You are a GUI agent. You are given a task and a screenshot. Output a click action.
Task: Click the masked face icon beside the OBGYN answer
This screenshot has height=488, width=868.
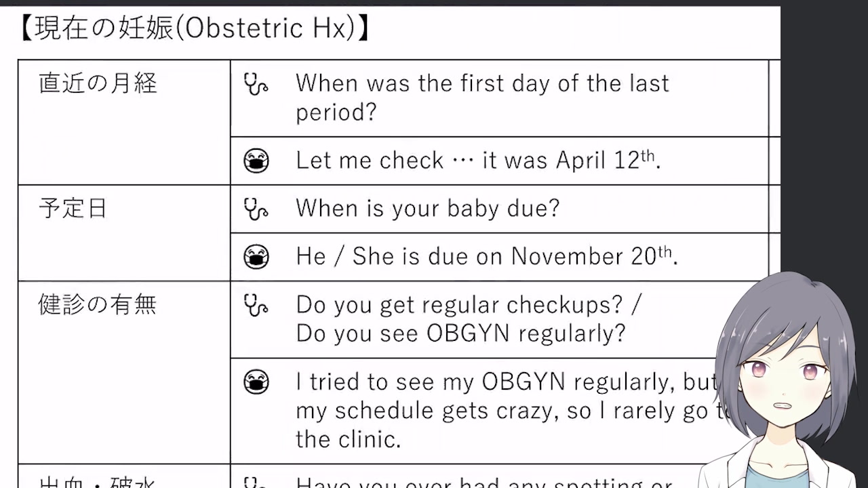[256, 382]
